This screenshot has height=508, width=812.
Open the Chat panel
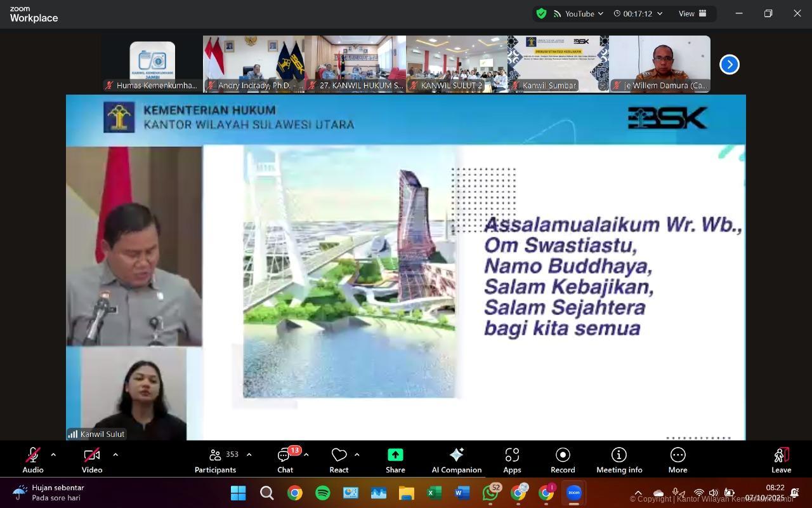[x=285, y=460]
